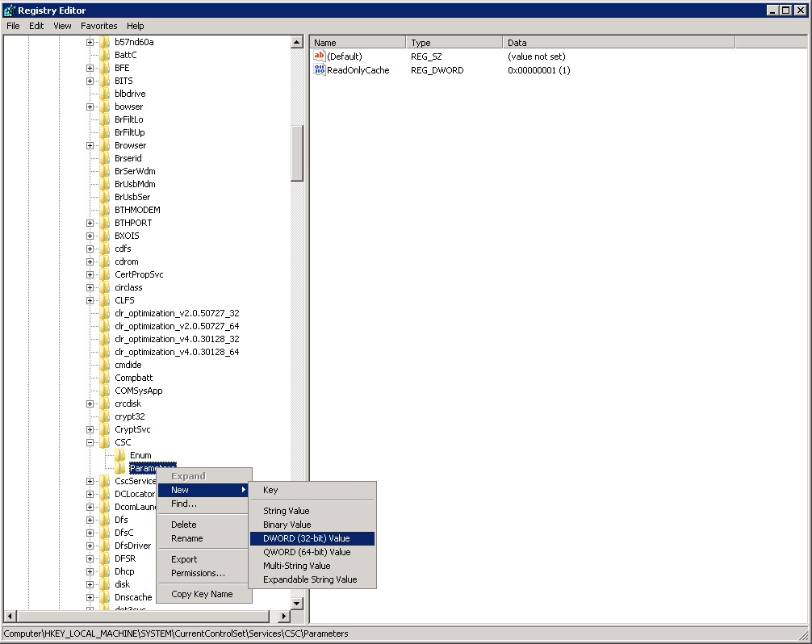Click the Browser folder icon
The width and height of the screenshot is (812, 644).
(x=105, y=145)
